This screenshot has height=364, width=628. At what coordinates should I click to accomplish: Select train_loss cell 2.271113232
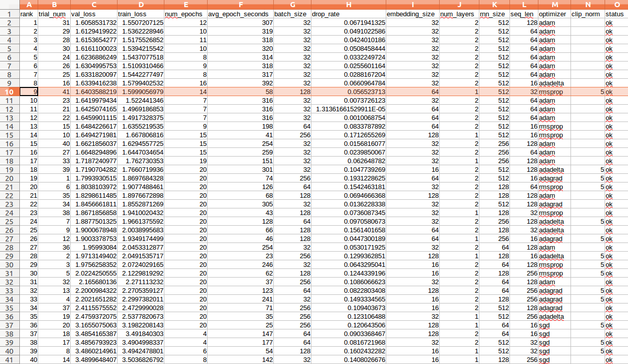tap(140, 282)
